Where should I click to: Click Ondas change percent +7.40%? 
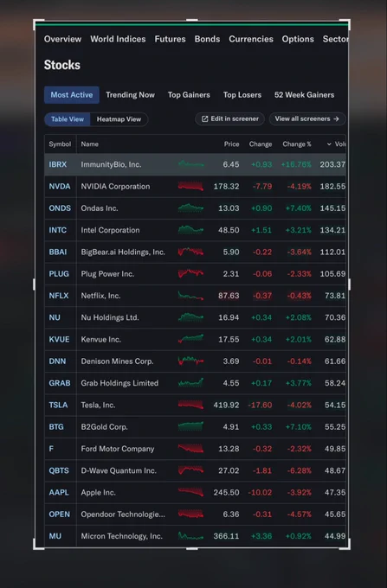[x=299, y=208]
